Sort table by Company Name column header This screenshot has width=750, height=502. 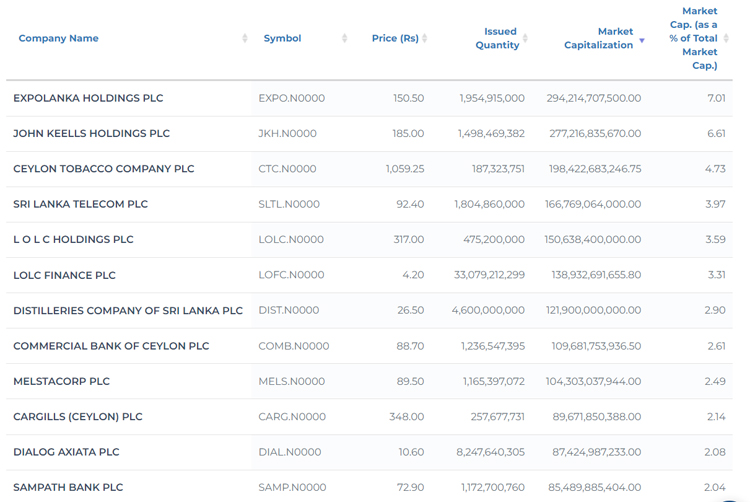coord(58,38)
